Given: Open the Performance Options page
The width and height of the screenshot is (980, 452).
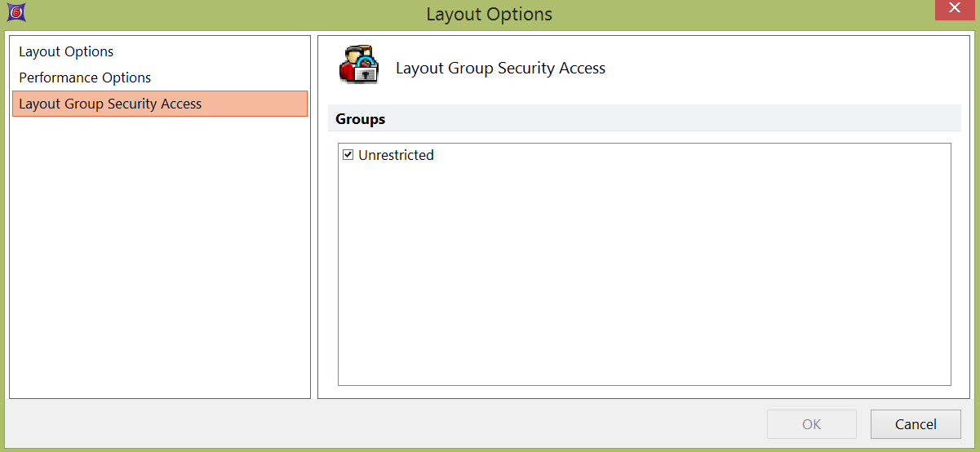Looking at the screenshot, I should pos(85,78).
